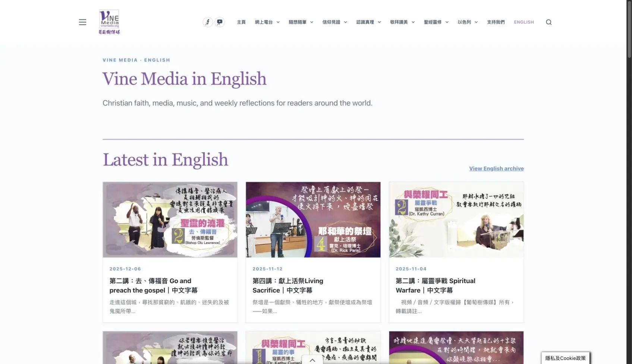This screenshot has height=364, width=632.
Task: Click the VINE MEDIA · ENGLISH breadcrumb text
Action: coord(136,60)
